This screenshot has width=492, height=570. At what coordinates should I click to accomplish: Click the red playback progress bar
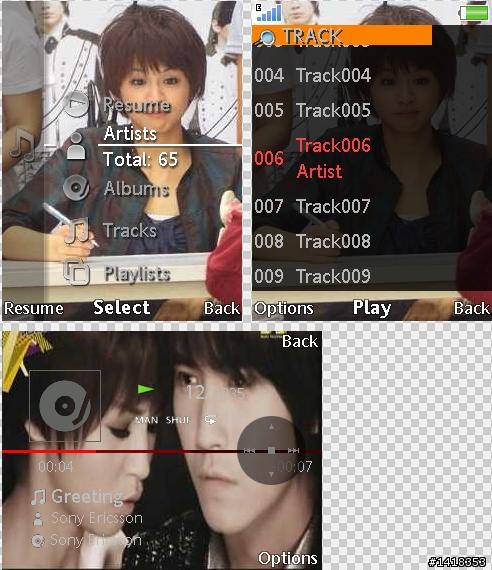click(161, 451)
